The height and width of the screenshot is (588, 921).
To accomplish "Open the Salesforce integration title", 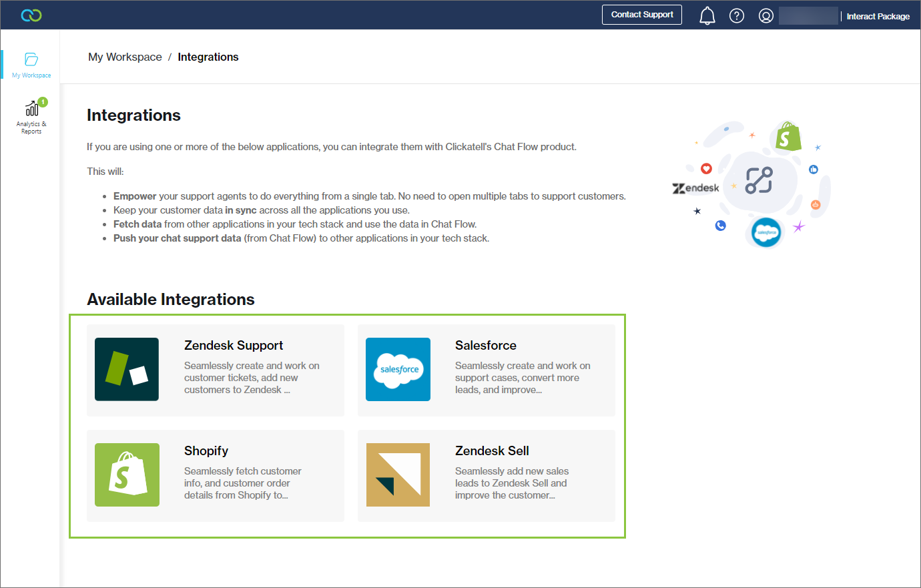I will coord(485,346).
